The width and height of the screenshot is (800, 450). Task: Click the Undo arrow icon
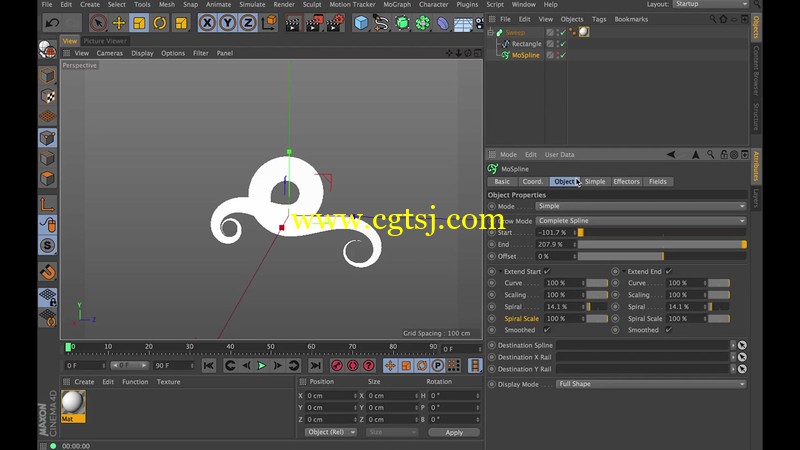tap(52, 23)
